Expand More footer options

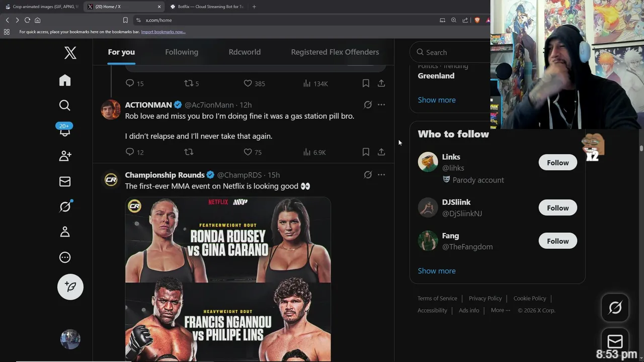click(x=500, y=310)
